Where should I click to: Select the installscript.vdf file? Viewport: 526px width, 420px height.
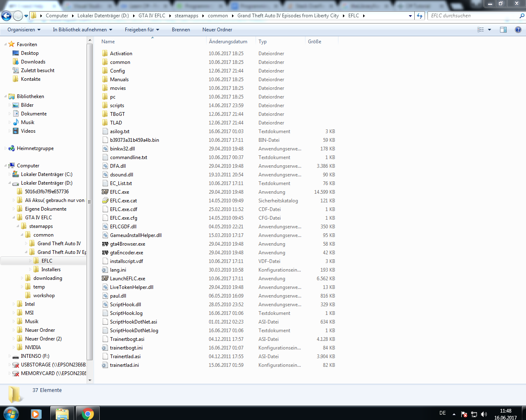click(x=126, y=261)
